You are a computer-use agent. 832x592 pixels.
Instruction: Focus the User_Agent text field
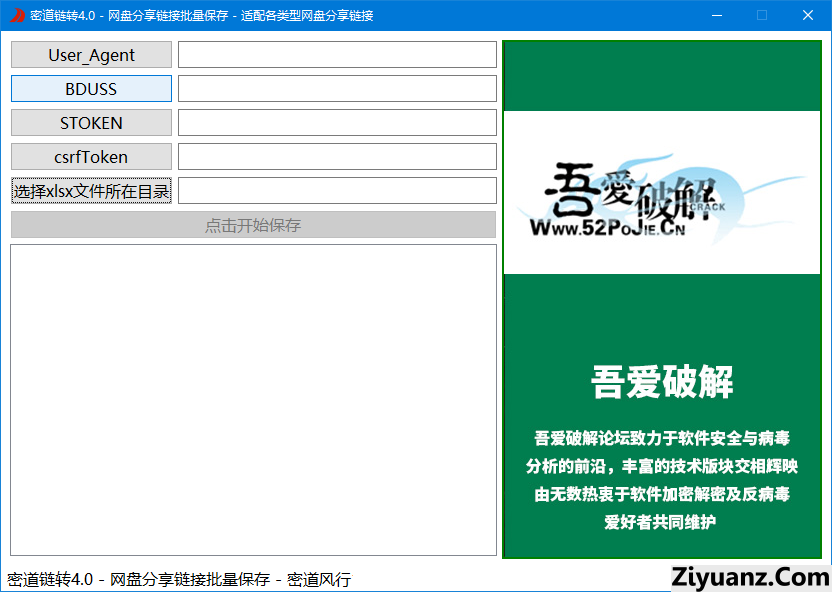(337, 55)
